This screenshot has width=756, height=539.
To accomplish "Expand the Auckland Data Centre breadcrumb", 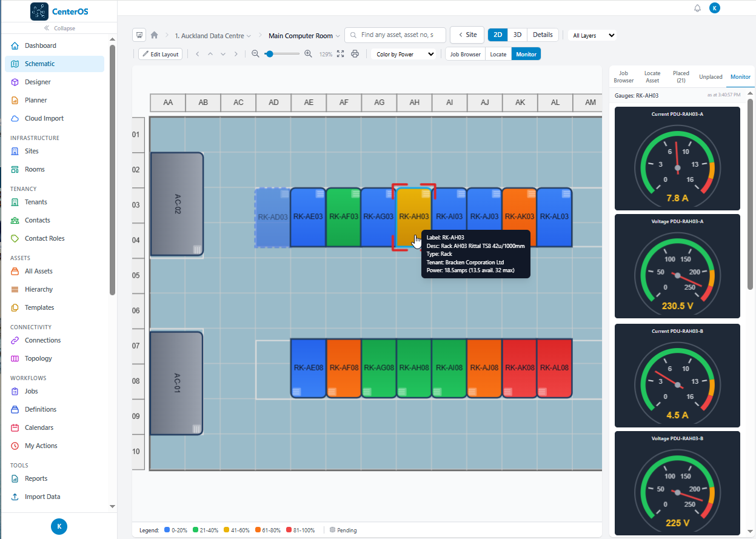I will point(213,36).
